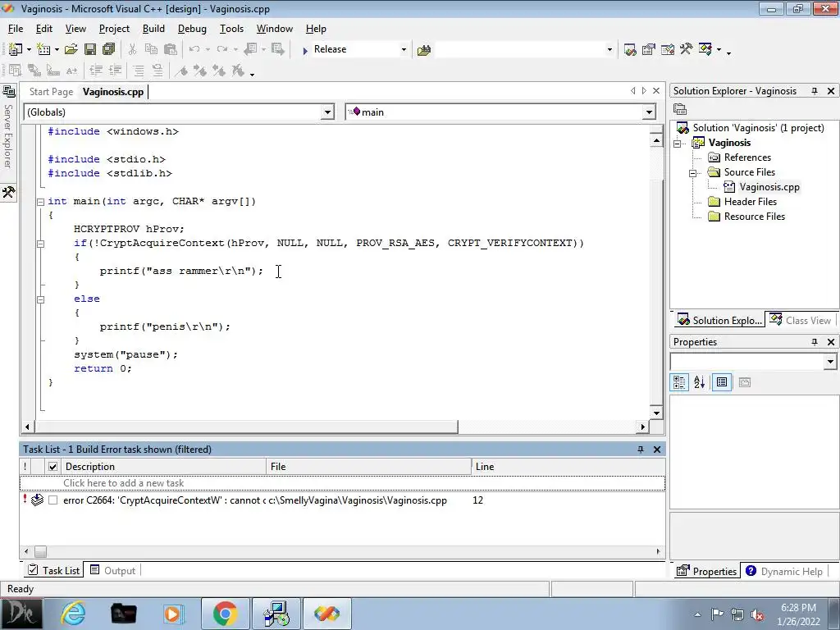Open the Properties object selector dropdown
The height and width of the screenshot is (630, 840).
click(x=830, y=362)
